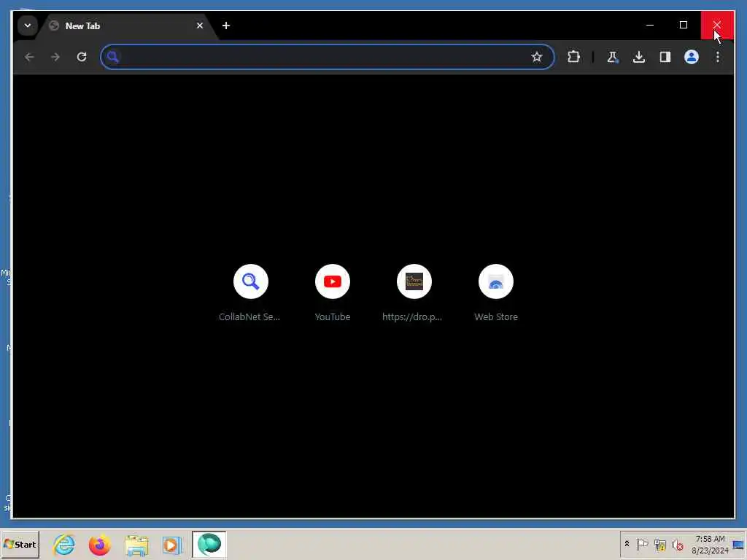This screenshot has width=747, height=560.
Task: Open the tab search dropdown arrow
Action: tap(28, 26)
